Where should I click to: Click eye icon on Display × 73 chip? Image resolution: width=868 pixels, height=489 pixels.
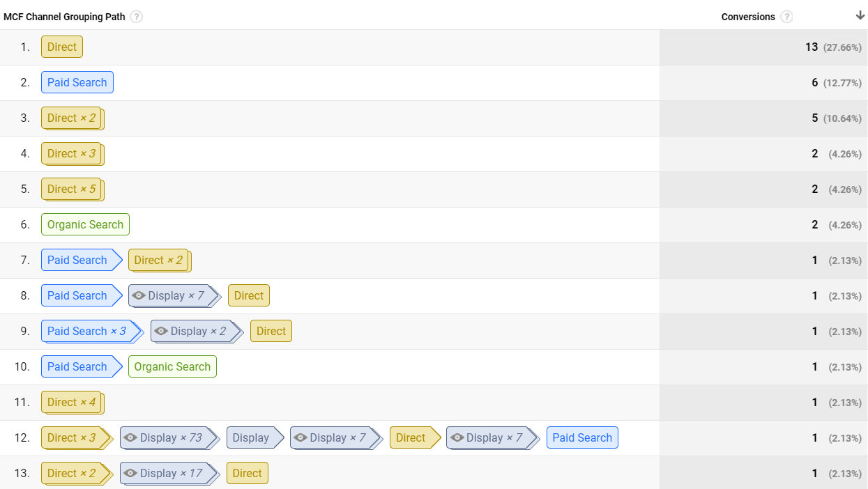(131, 438)
